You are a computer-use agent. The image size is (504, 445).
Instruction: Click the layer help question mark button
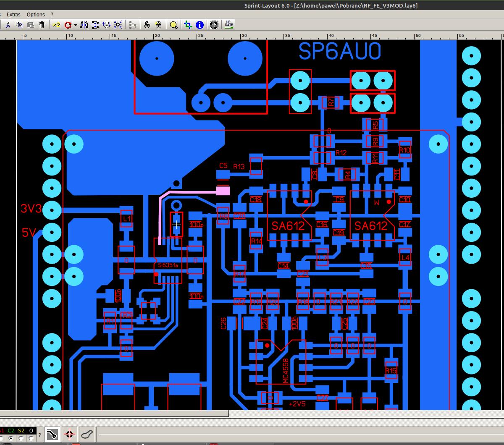(x=40, y=435)
